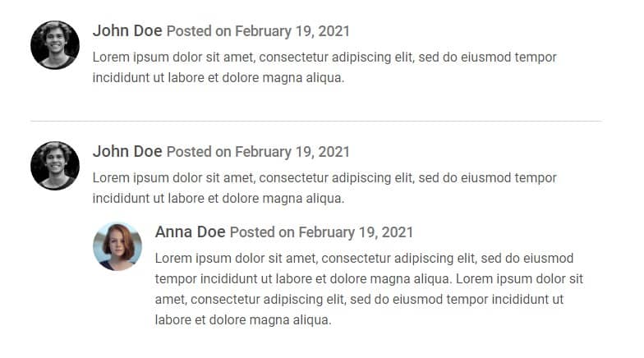This screenshot has width=644, height=358.
Task: Open the Anna Doe author name link
Action: point(191,232)
